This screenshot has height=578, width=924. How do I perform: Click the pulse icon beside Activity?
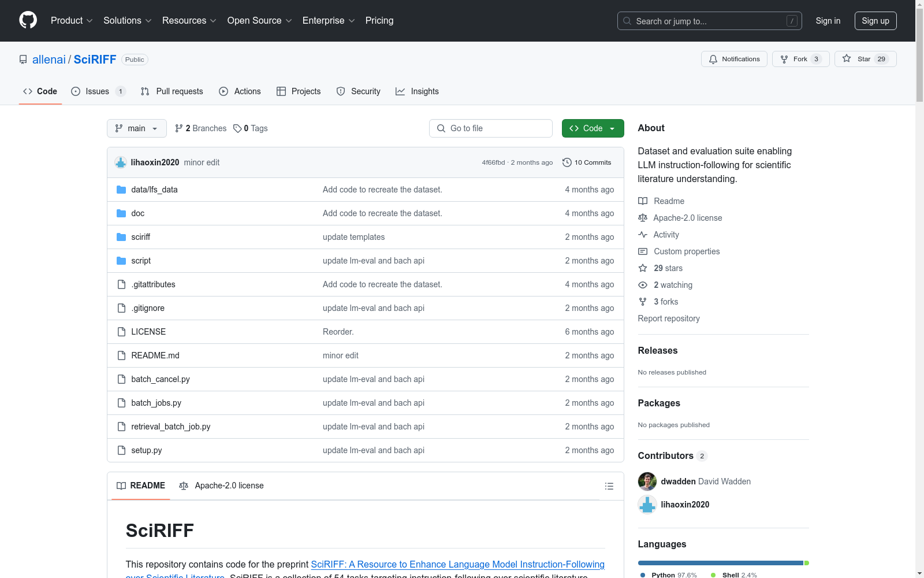pos(643,235)
